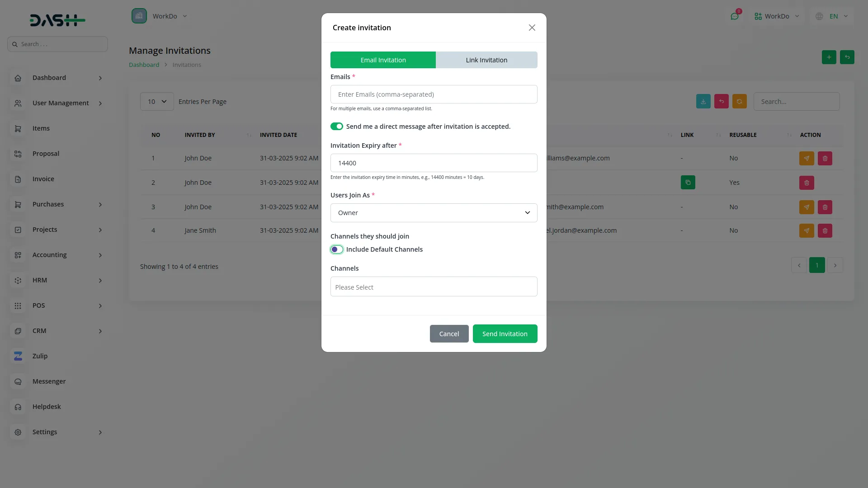Select the Email Invitation tab
Viewport: 868px width, 488px height.
click(383, 60)
